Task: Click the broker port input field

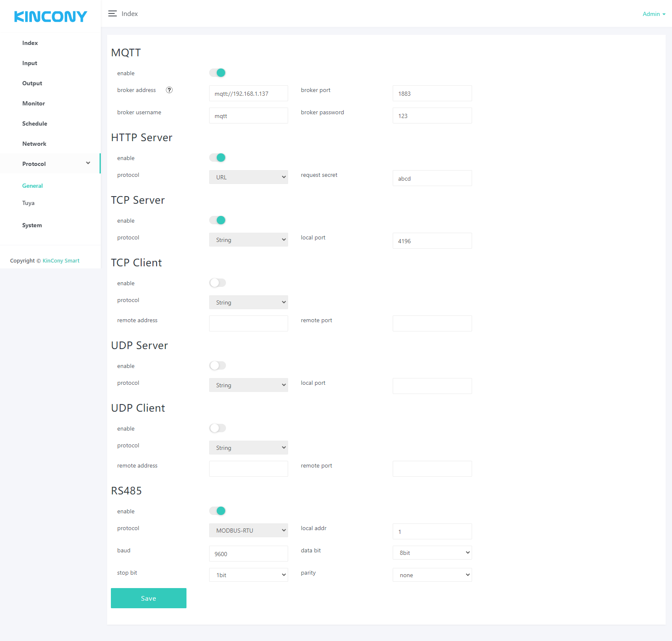Action: click(432, 94)
